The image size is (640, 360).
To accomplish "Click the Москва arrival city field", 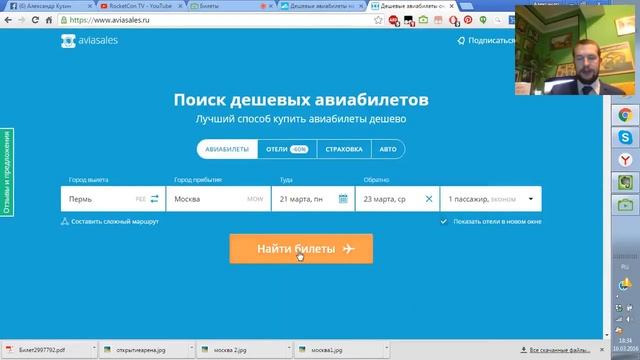I will tap(218, 199).
